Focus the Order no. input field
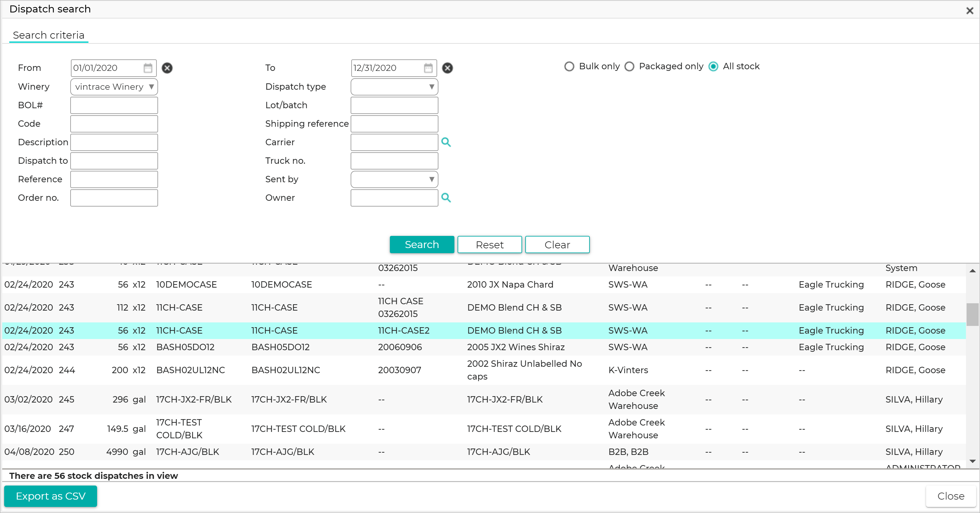The width and height of the screenshot is (980, 513). click(114, 198)
